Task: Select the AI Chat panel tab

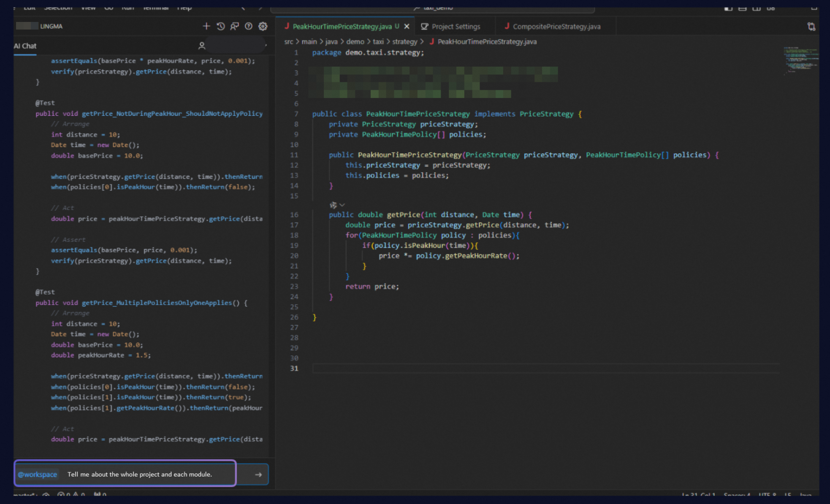Action: click(25, 46)
